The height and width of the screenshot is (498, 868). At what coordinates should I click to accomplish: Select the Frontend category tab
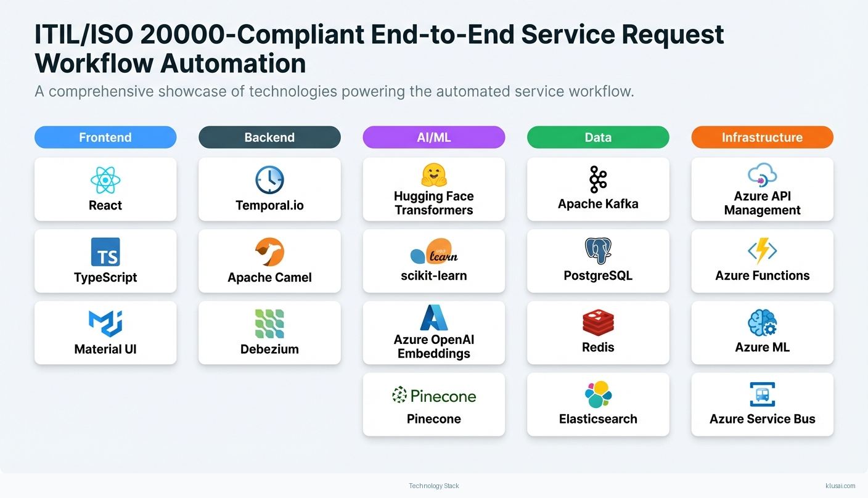(x=105, y=137)
